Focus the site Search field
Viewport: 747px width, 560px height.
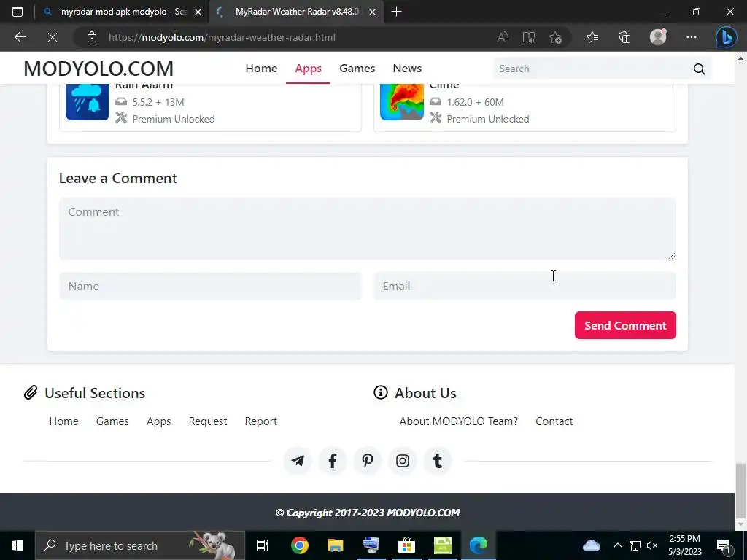click(591, 69)
